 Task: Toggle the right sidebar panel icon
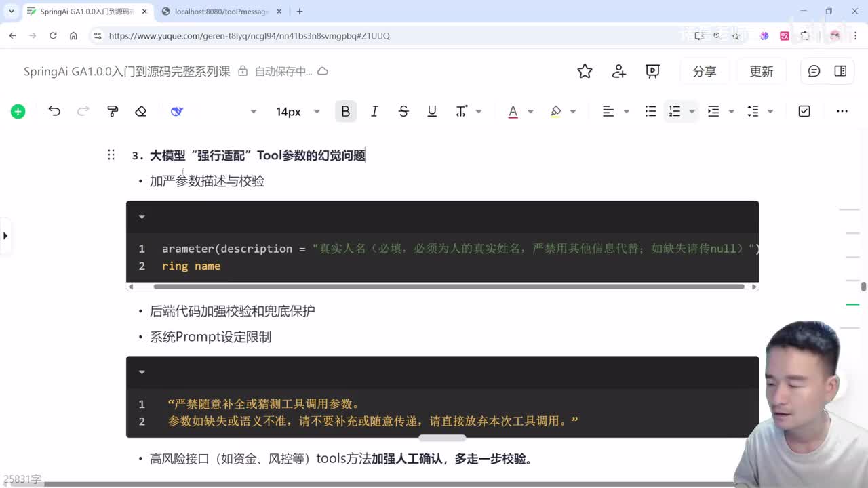pos(840,71)
